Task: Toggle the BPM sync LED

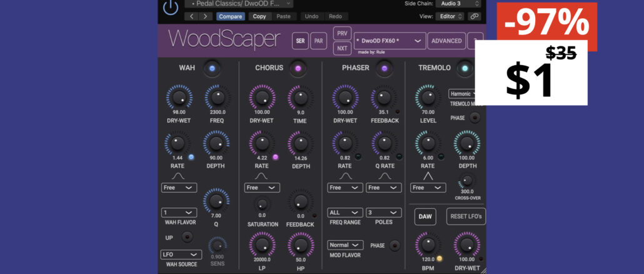Action: click(440, 259)
